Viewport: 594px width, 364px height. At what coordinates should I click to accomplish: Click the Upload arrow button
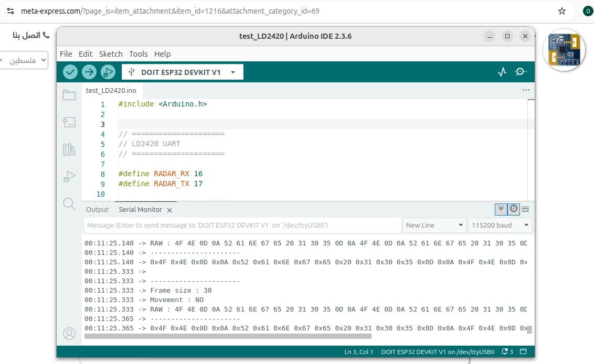tap(89, 72)
